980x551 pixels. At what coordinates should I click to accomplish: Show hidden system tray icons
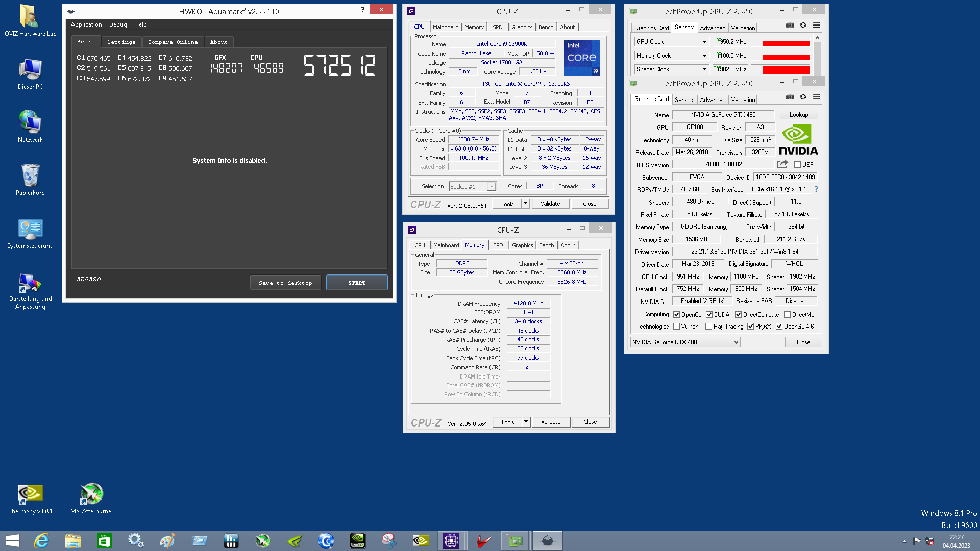[904, 541]
